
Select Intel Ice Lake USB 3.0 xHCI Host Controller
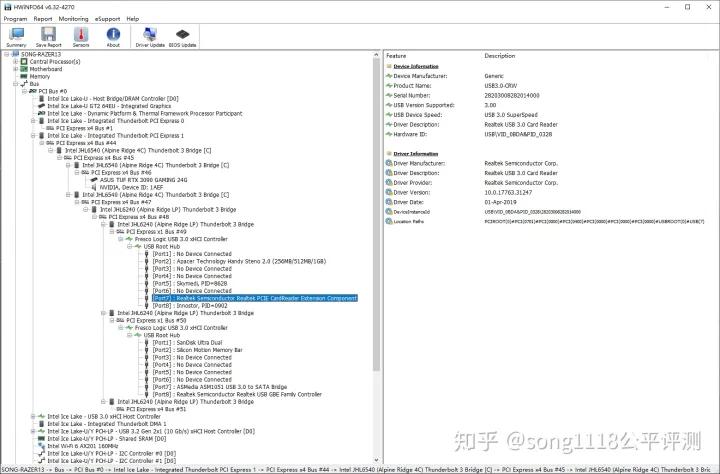(x=104, y=417)
